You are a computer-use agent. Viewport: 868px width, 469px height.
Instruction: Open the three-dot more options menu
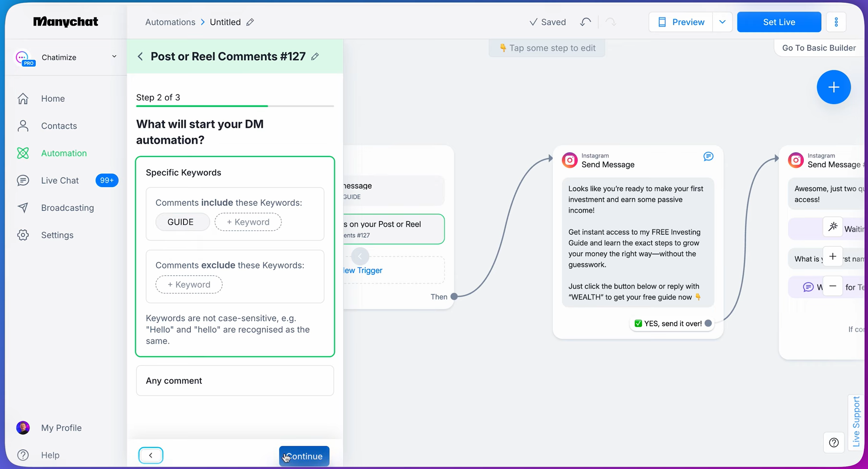[x=836, y=22]
